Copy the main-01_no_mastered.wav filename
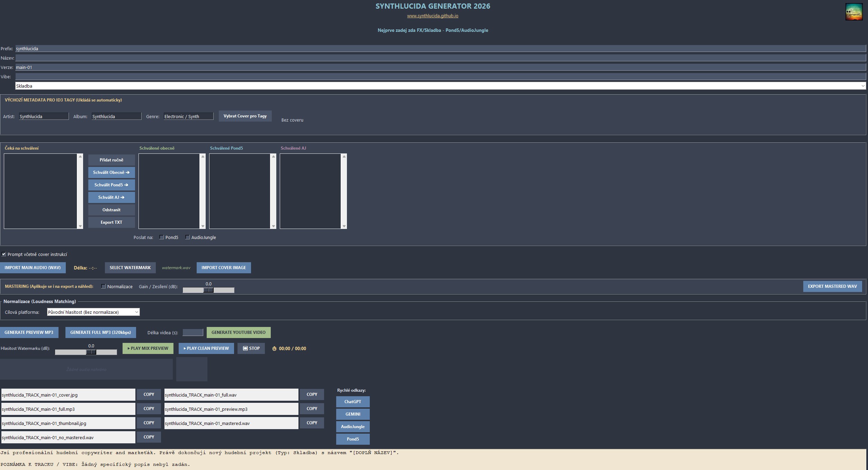 tap(149, 437)
